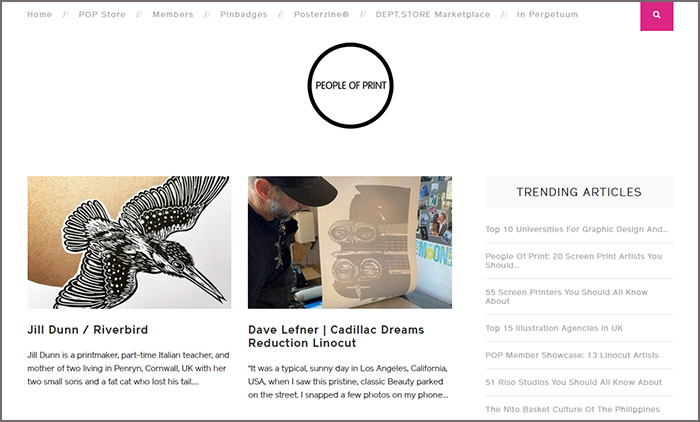Open the kingfisher linocut article thumbnail

[x=129, y=242]
